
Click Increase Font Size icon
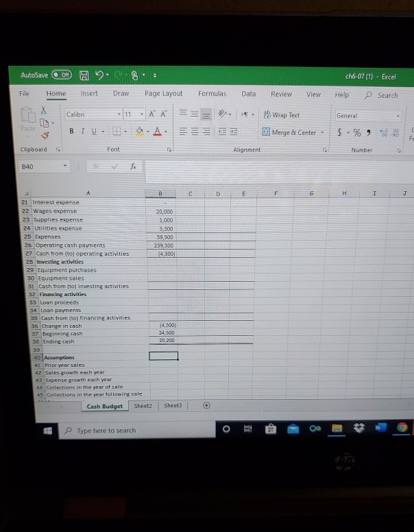click(x=151, y=114)
